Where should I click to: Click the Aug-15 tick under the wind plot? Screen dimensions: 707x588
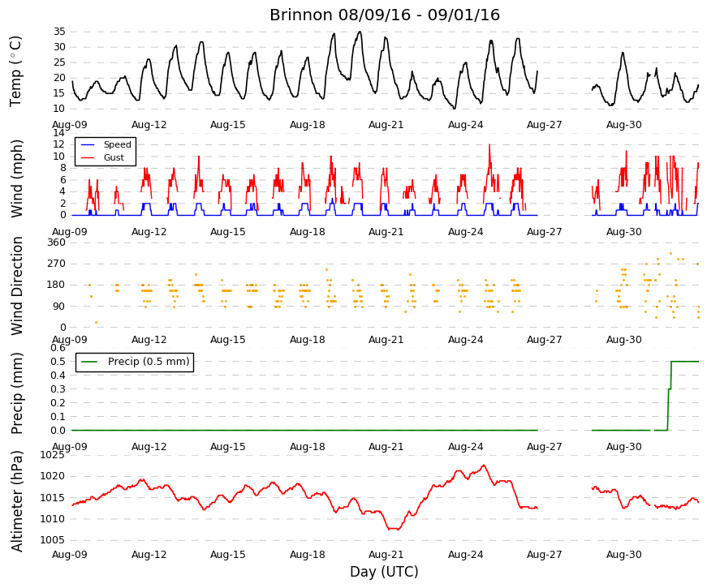coord(228,232)
